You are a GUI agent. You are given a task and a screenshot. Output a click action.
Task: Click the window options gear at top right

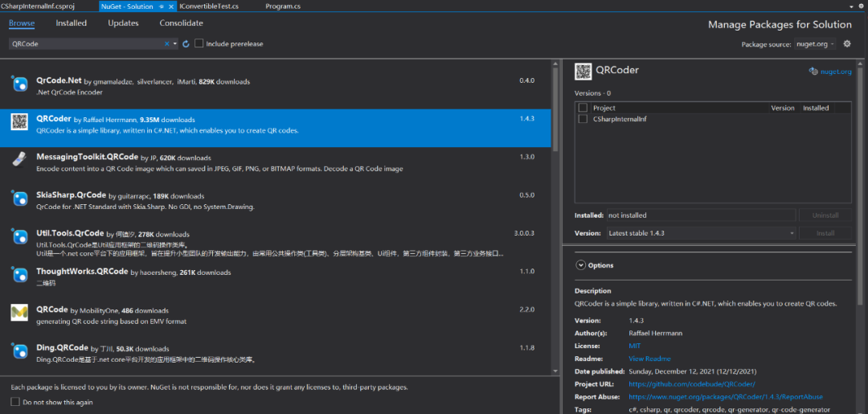pos(861,6)
